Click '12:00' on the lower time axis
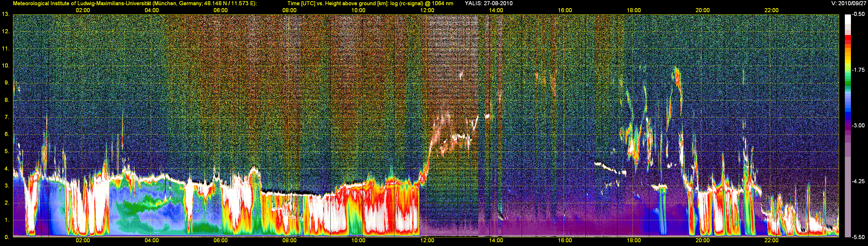 427,241
